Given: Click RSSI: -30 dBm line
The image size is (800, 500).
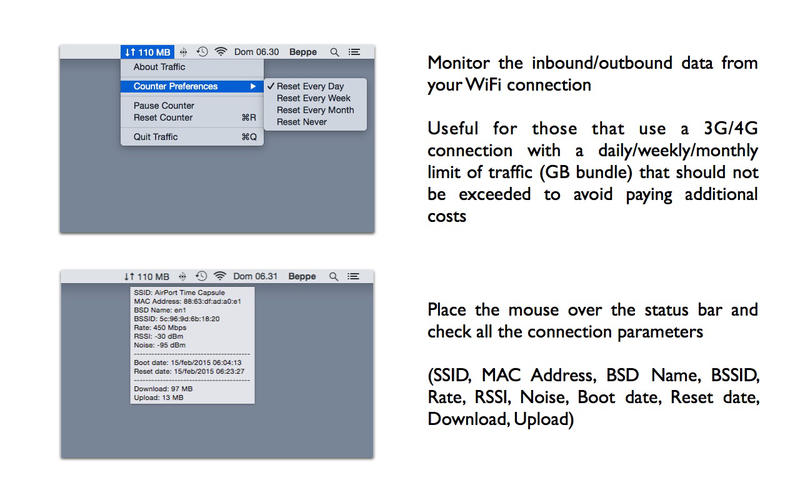Looking at the screenshot, I should point(158,336).
